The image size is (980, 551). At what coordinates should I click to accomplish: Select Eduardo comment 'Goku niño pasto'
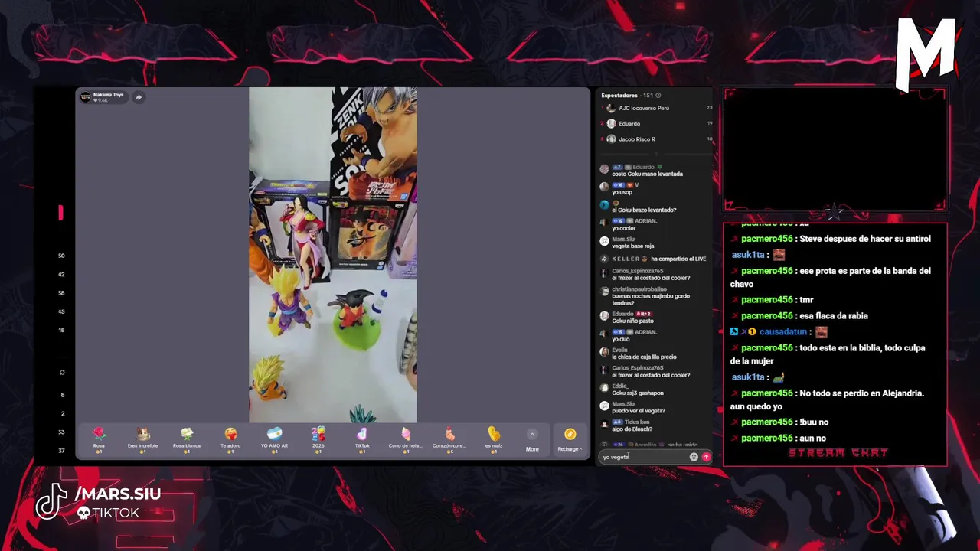pyautogui.click(x=632, y=321)
